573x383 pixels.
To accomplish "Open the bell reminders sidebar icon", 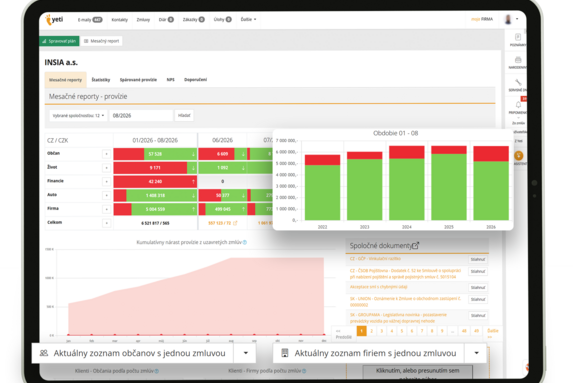I will [518, 105].
